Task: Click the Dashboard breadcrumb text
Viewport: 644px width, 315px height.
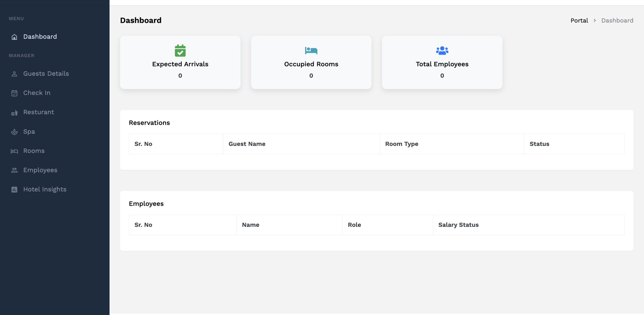Action: [x=617, y=21]
